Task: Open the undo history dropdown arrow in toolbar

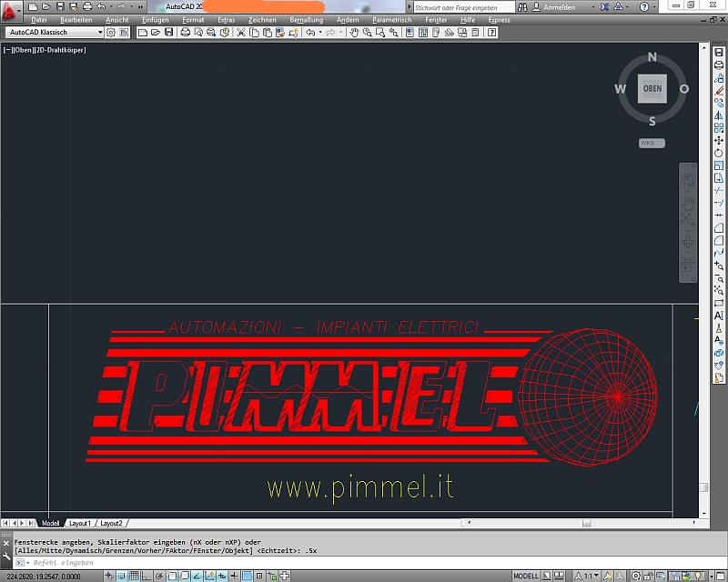Action: coord(320,33)
